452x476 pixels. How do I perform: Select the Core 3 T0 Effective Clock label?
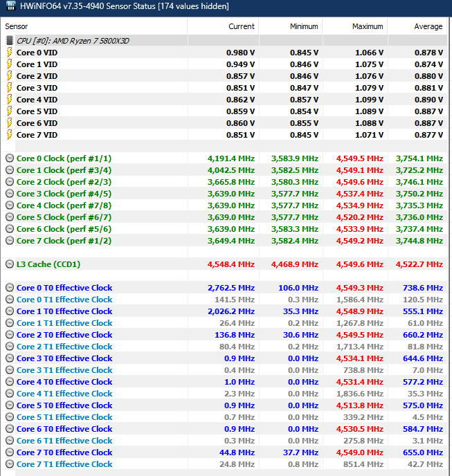point(64,358)
